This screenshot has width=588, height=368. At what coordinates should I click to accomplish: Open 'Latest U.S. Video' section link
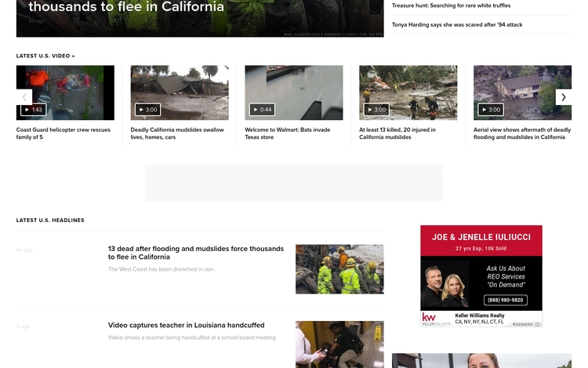(x=45, y=56)
